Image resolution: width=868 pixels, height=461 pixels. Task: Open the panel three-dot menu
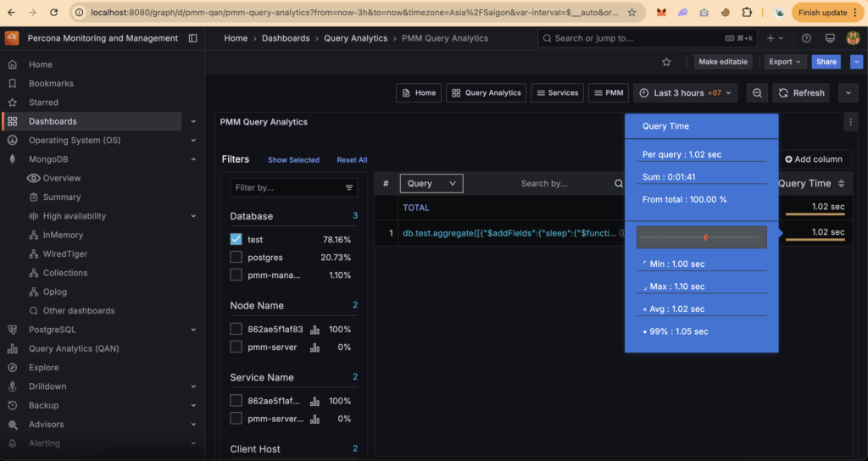click(x=851, y=122)
